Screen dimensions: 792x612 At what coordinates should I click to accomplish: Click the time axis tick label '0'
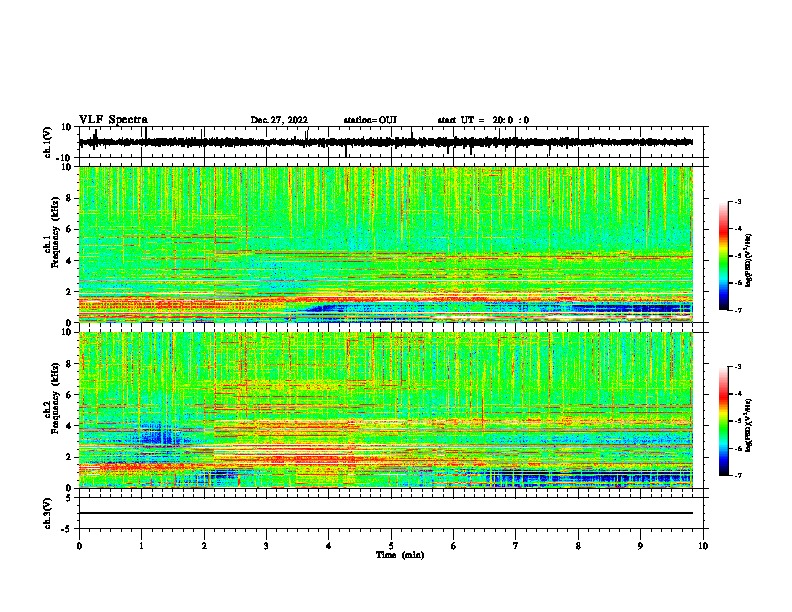79,546
